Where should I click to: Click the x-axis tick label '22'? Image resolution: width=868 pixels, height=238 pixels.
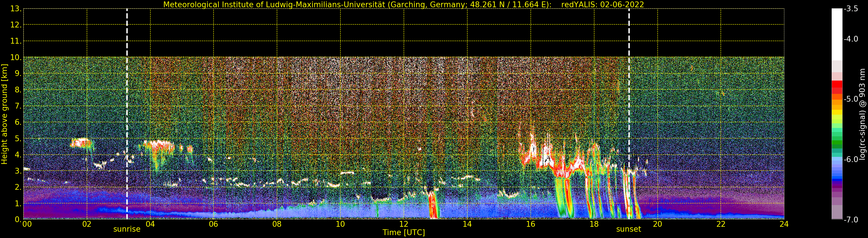click(x=721, y=224)
